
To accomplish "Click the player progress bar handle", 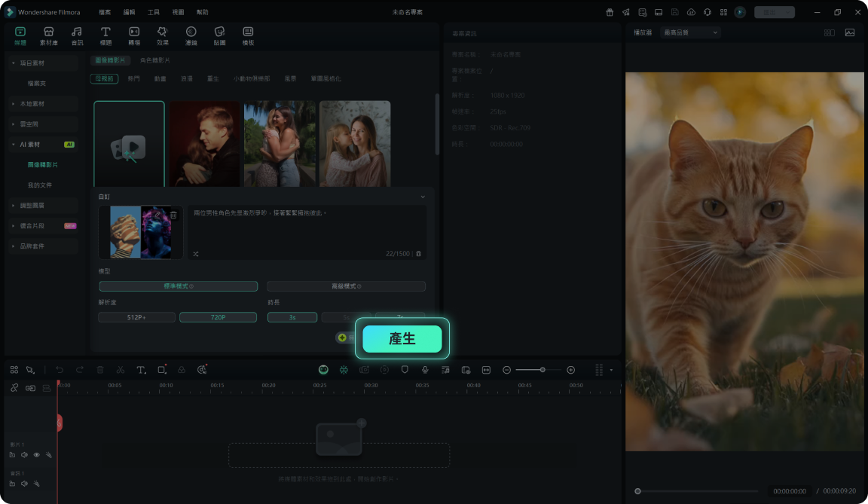I will click(637, 491).
